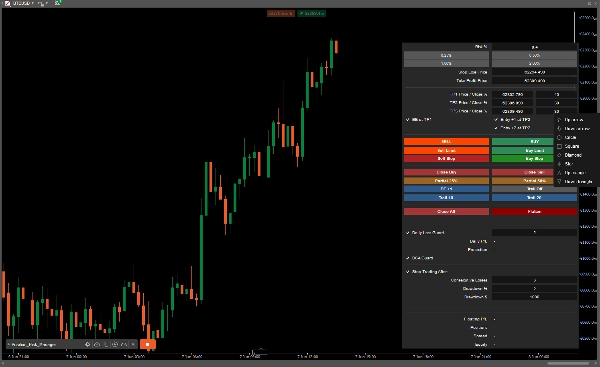Edit the Stop Loss Price field
The image size is (600, 367).
[534, 72]
